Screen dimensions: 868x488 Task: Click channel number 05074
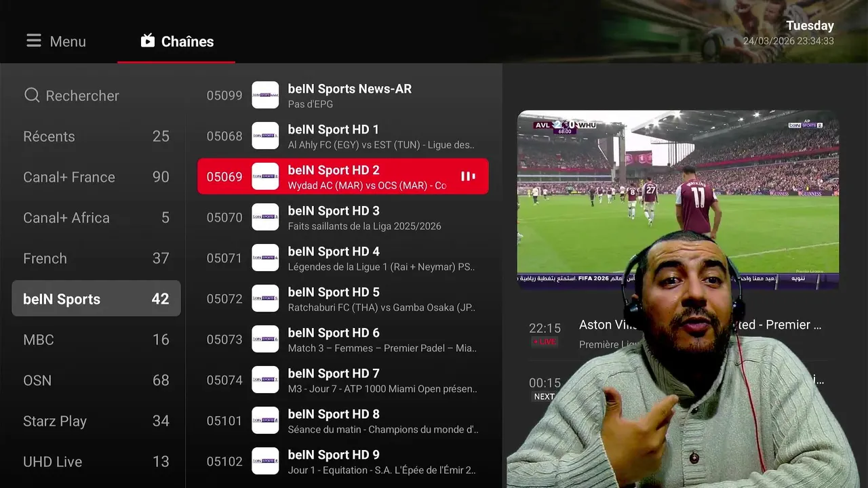point(224,380)
